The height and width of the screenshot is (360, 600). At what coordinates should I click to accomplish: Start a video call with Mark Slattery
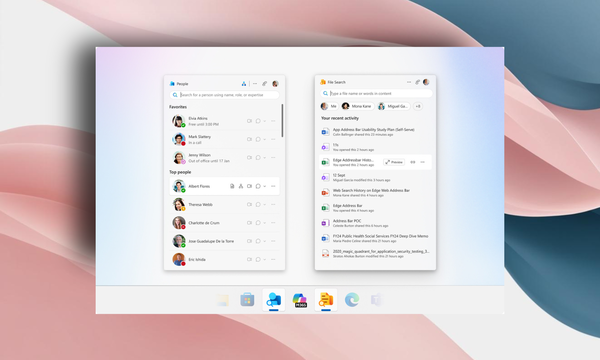tap(249, 139)
